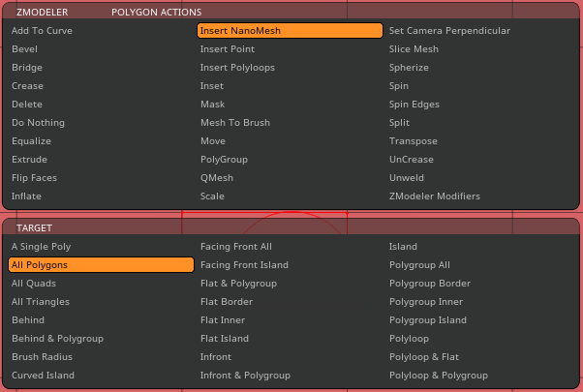Screen dimensions: 583x392
Task: Click the highlighted Insert NanoMesh option
Action: 290,31
